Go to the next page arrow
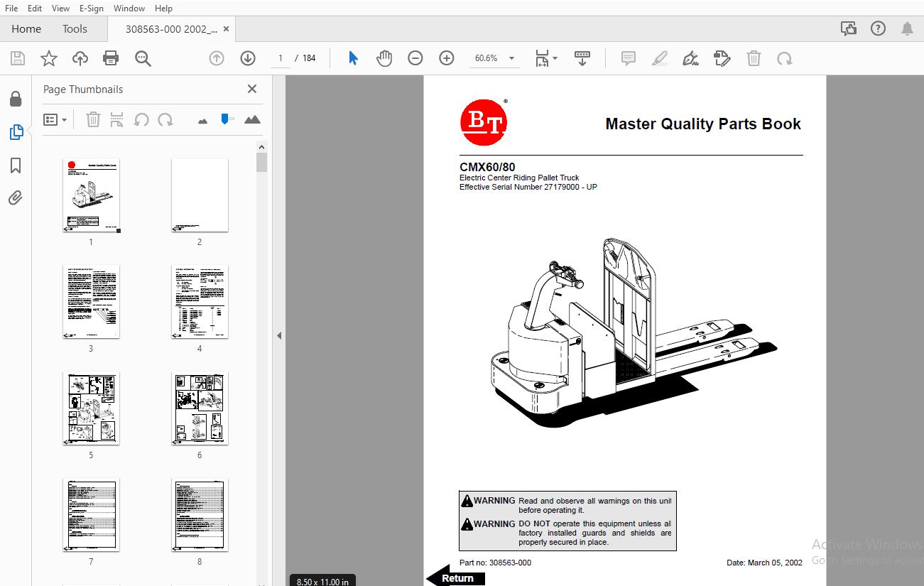Image resolution: width=924 pixels, height=586 pixels. point(247,58)
